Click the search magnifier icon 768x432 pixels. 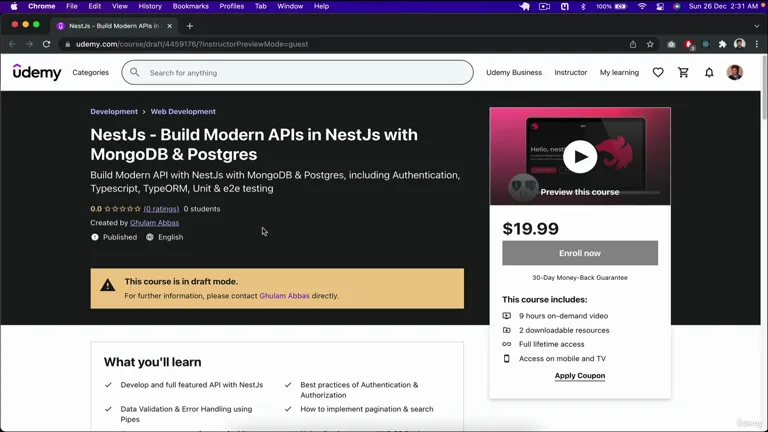pos(135,72)
